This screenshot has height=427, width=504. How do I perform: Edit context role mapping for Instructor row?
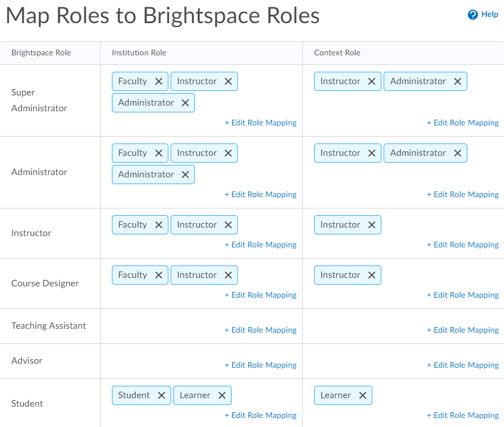[x=463, y=245]
